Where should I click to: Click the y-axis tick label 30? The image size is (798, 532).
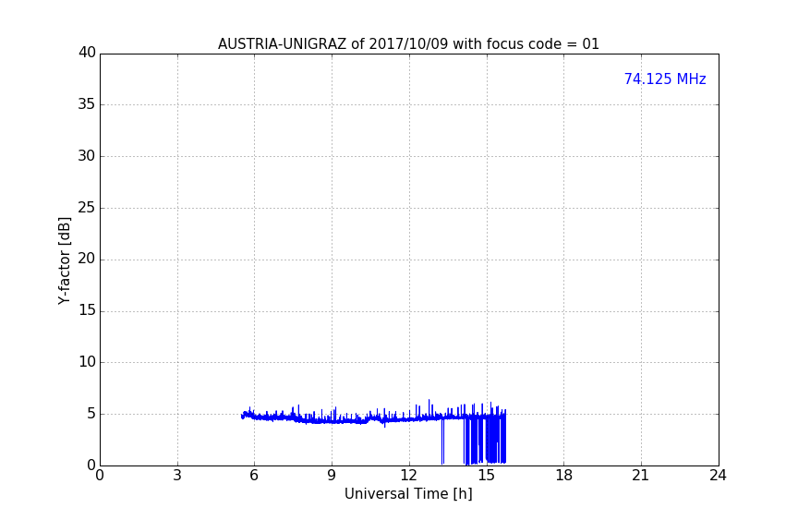(x=87, y=156)
